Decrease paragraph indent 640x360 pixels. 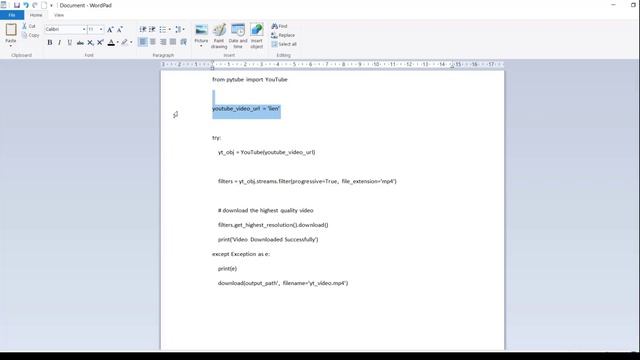point(143,29)
